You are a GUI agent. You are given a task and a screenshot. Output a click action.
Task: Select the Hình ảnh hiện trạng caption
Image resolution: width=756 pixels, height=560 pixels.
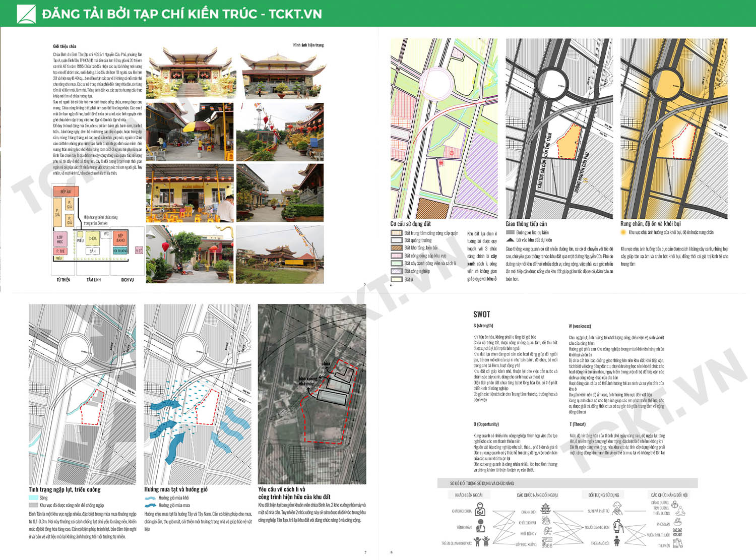(x=308, y=45)
